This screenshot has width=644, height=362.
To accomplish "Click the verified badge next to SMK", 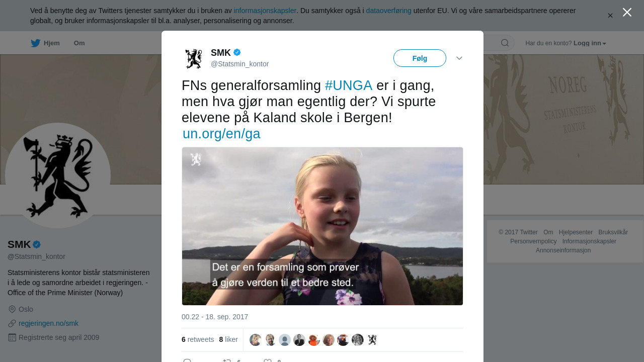I will pos(237,52).
